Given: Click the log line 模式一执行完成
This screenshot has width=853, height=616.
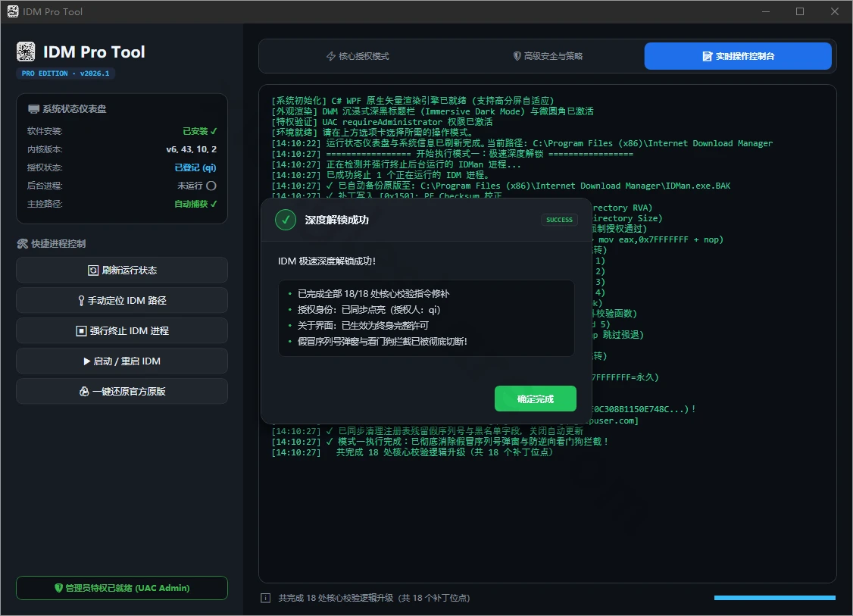Looking at the screenshot, I should coord(440,441).
